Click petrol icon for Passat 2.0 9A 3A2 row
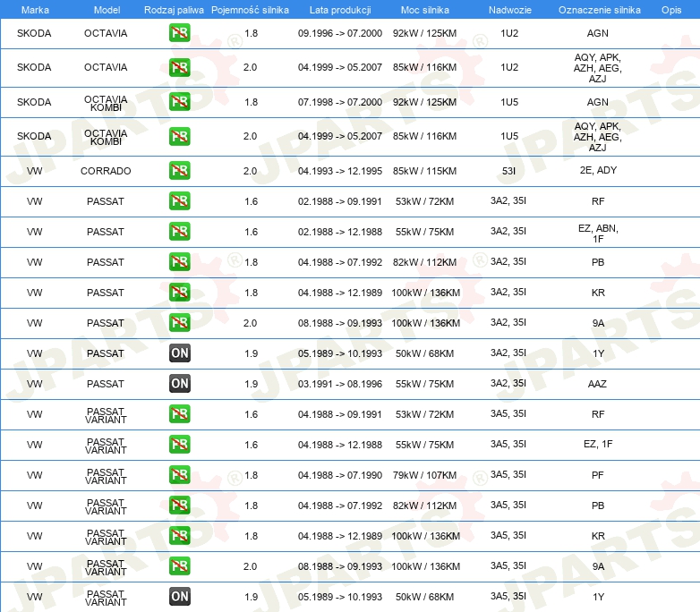 [x=179, y=322]
